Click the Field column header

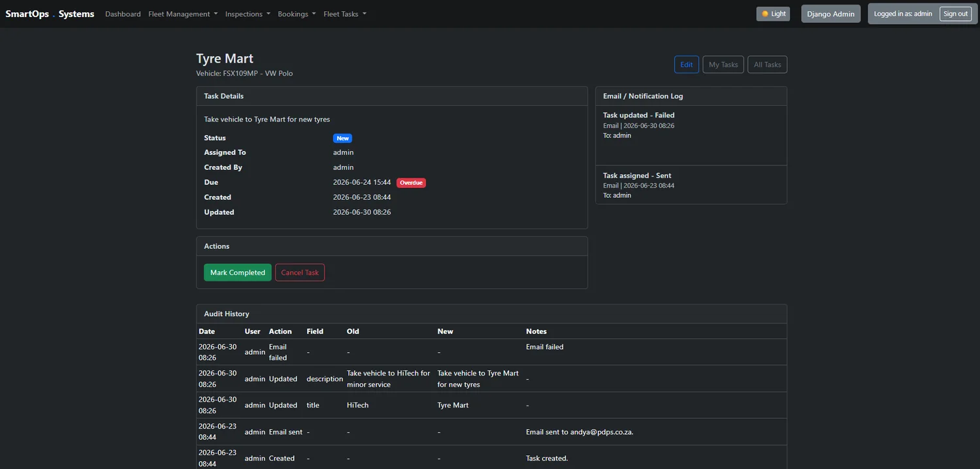(x=315, y=331)
